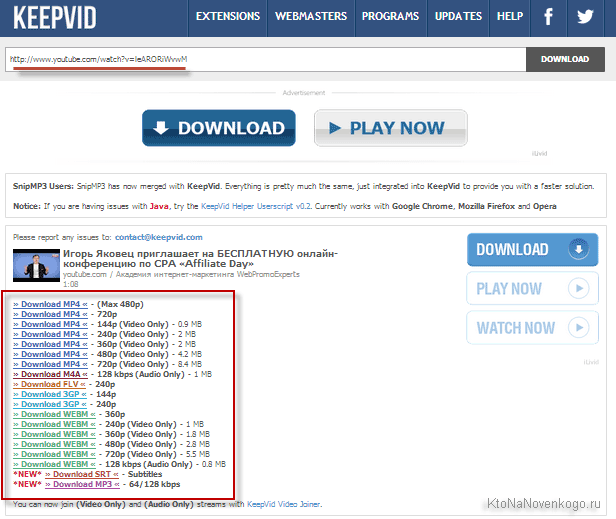
Task: Download MP4 Max 480p link
Action: click(50, 304)
